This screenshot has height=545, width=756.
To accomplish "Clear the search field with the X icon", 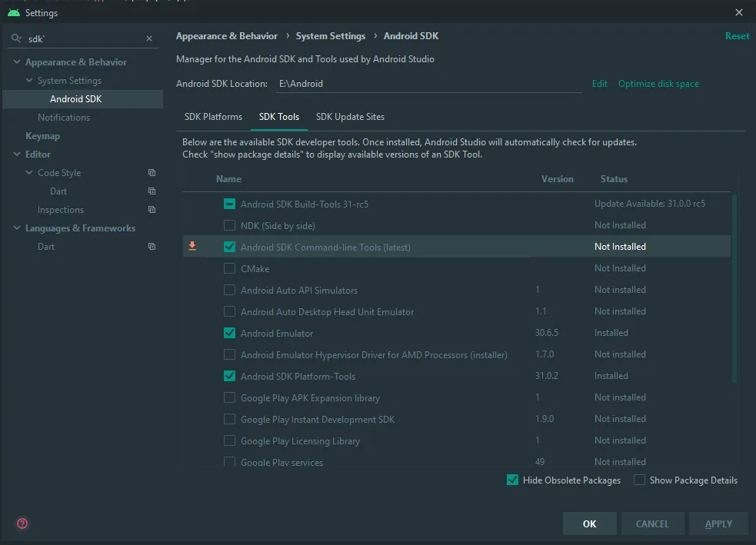I will 149,38.
